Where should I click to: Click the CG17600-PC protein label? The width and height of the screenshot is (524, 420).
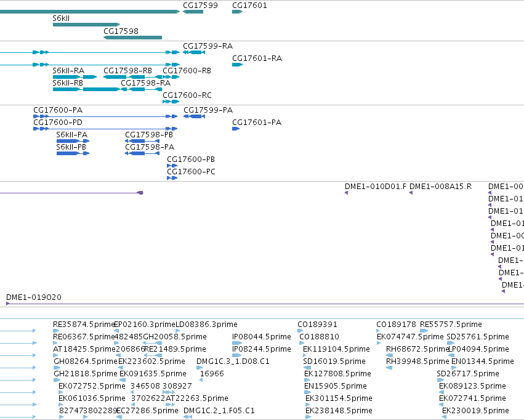click(191, 172)
